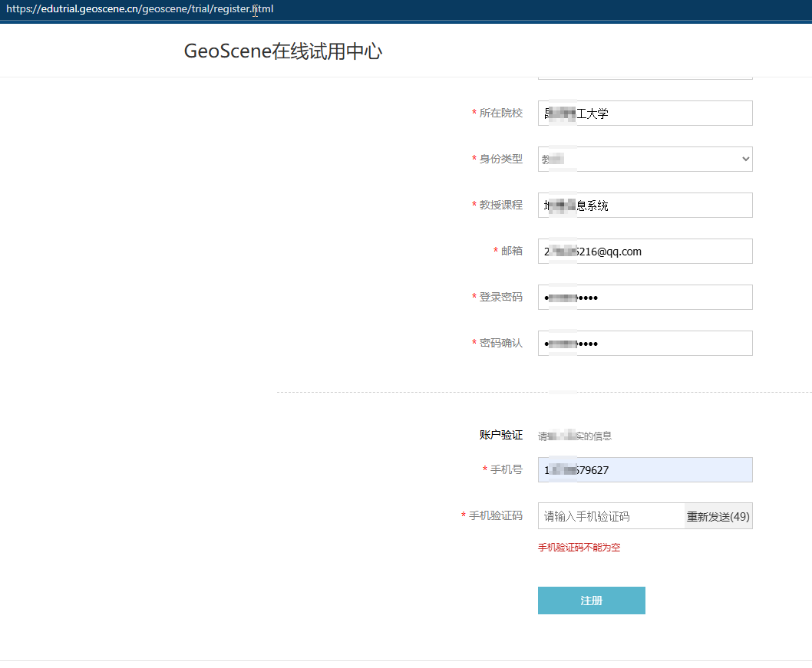Click the 教授课程 input field

point(645,205)
